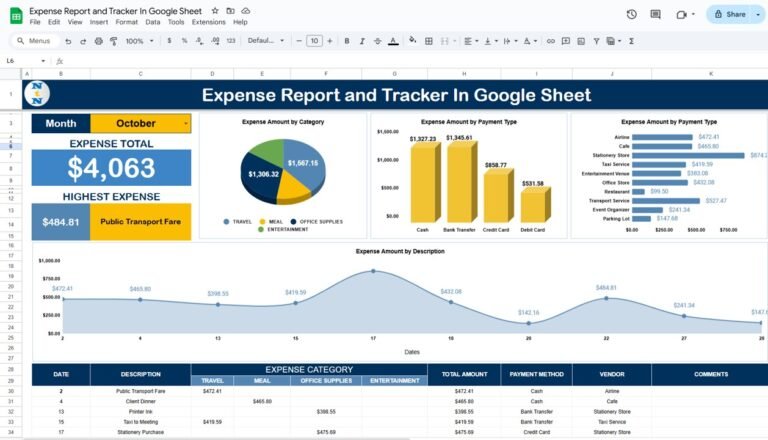Click the Undo icon in the toolbar
This screenshot has height=440, width=768.
pyautogui.click(x=68, y=41)
